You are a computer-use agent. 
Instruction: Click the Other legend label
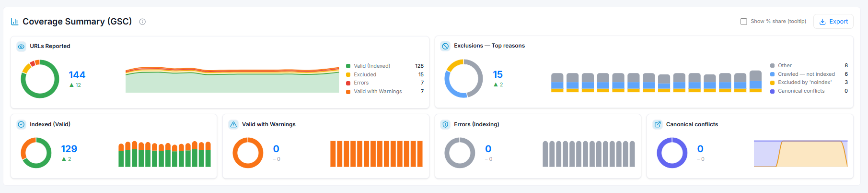785,66
